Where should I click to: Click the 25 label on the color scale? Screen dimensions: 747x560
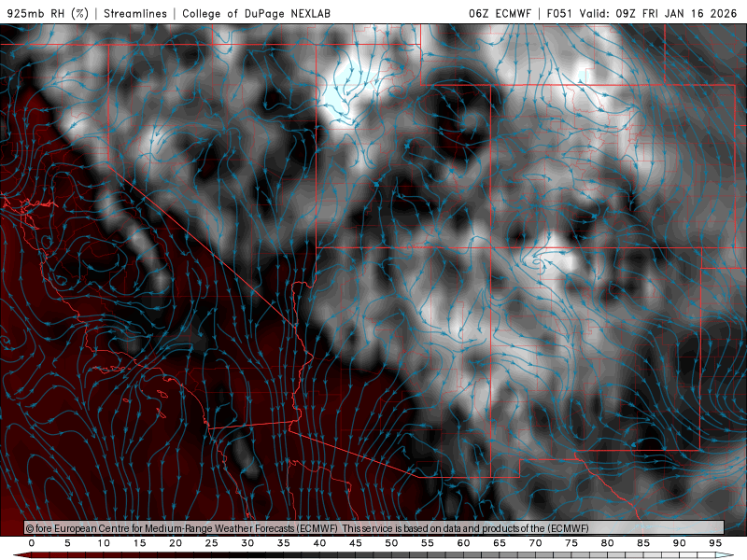212,543
